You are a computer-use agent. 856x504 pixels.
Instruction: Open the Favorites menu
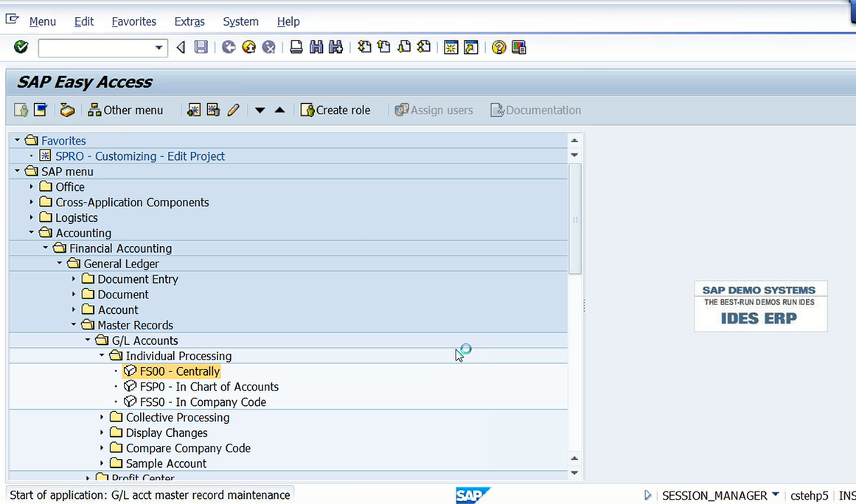pos(133,21)
